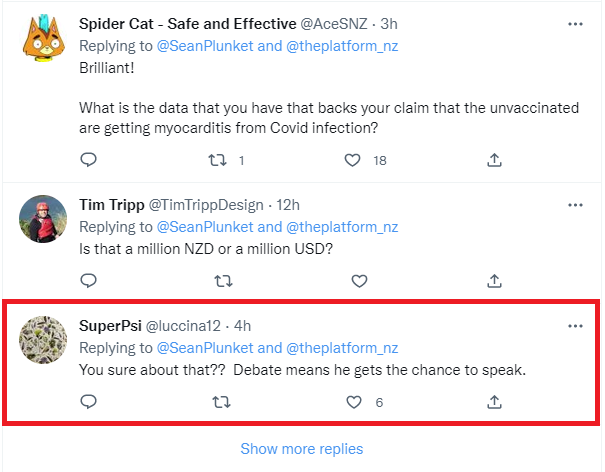Click SuperPsi's profile picture

point(43,342)
